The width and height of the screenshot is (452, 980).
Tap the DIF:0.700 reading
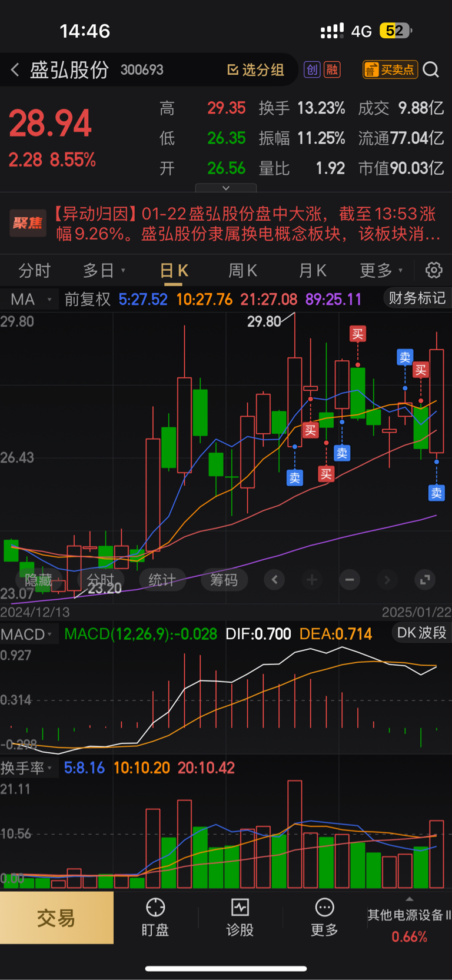258,634
